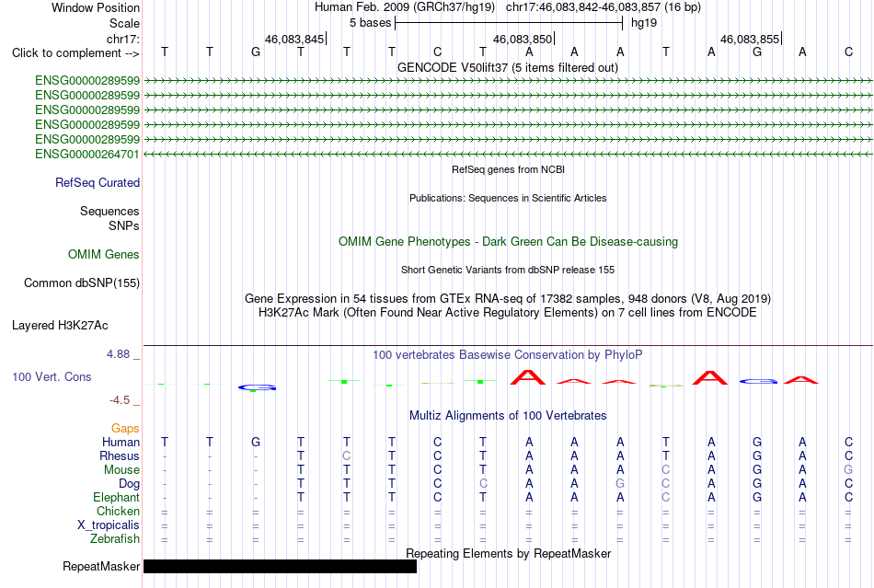Click the Sequences track label

pos(109,212)
